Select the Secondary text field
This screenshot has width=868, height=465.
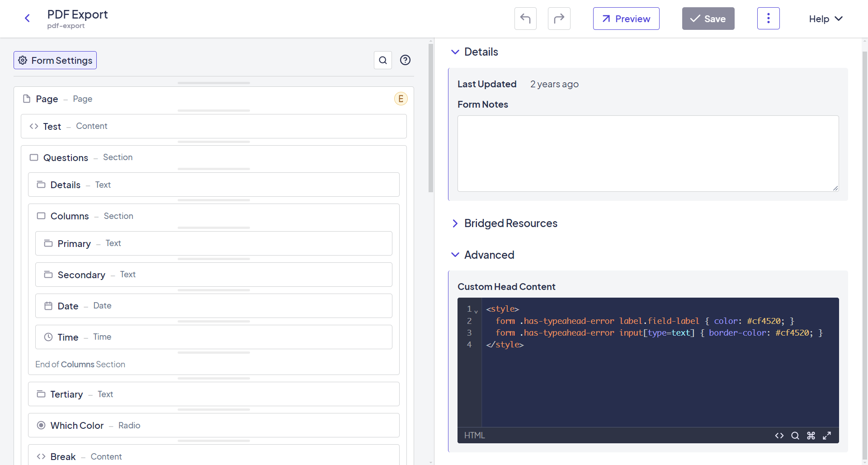[214, 275]
